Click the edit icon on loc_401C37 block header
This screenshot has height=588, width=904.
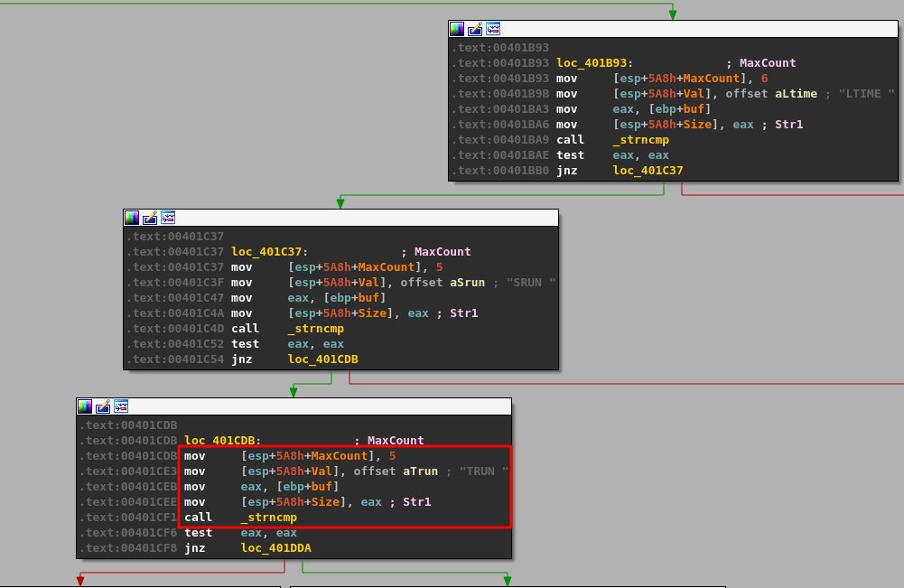point(150,218)
